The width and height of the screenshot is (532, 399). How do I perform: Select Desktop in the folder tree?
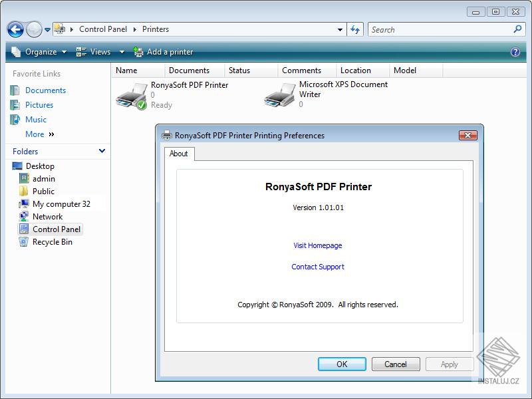click(x=40, y=166)
